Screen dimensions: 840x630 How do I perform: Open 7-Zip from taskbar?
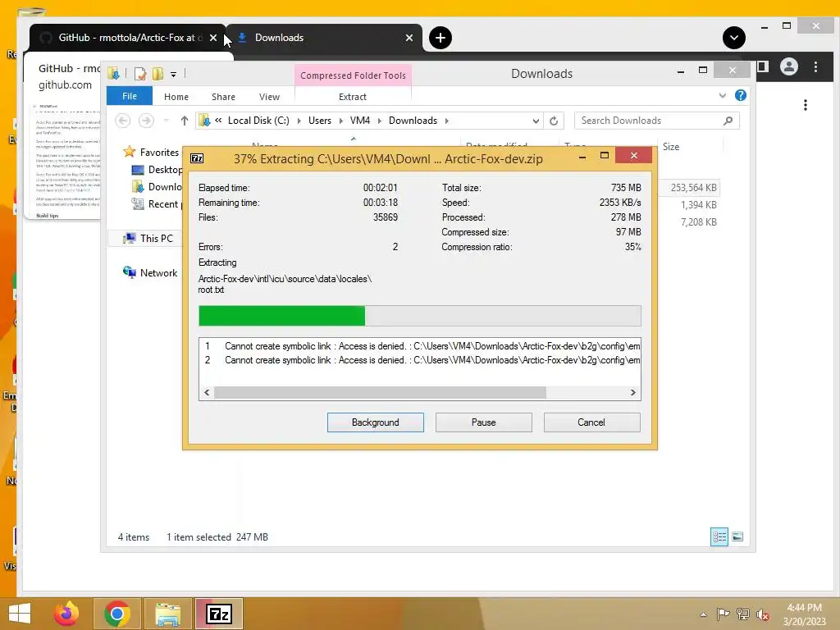(x=218, y=614)
